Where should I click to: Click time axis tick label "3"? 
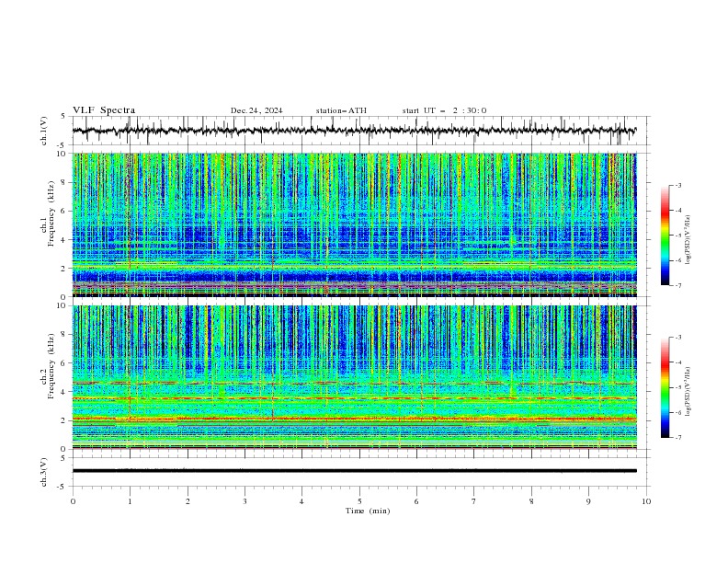point(245,501)
